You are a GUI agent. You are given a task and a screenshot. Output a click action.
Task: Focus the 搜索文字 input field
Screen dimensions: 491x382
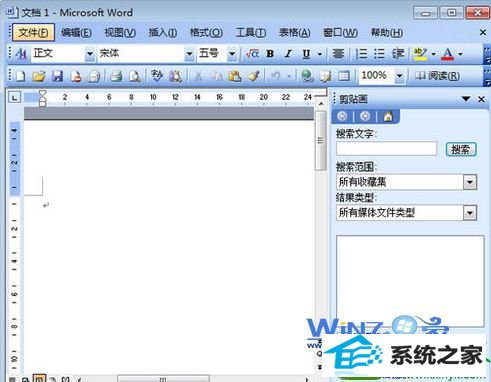(x=386, y=148)
